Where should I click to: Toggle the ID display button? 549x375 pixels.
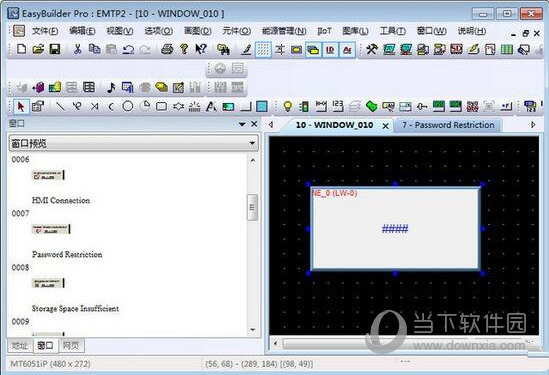click(330, 49)
